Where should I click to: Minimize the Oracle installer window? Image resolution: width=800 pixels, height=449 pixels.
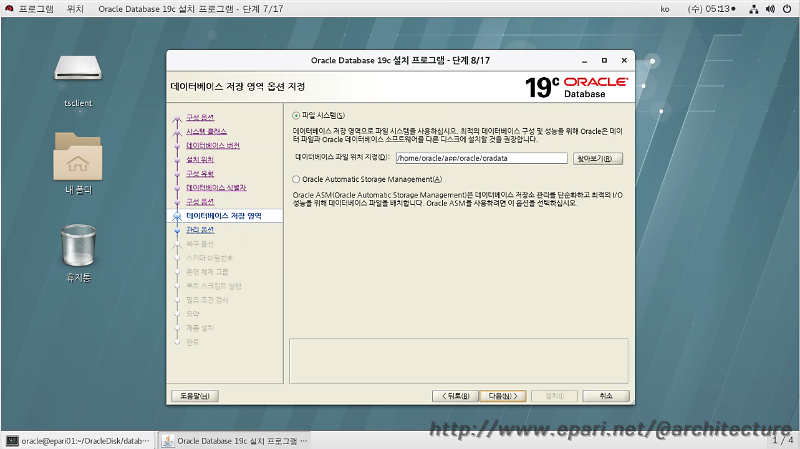click(x=585, y=61)
